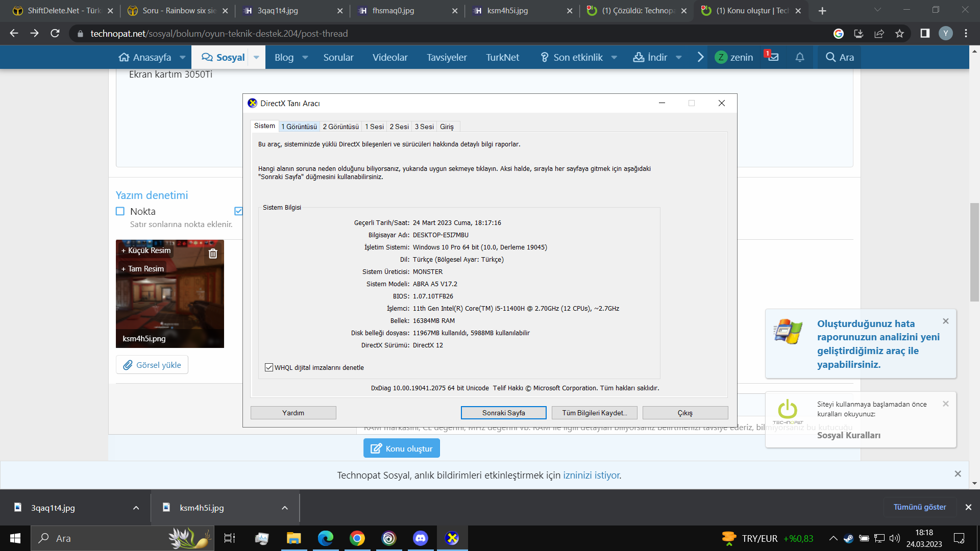The width and height of the screenshot is (980, 551).
Task: Open Microsoft Edge from the taskbar
Action: click(325, 538)
